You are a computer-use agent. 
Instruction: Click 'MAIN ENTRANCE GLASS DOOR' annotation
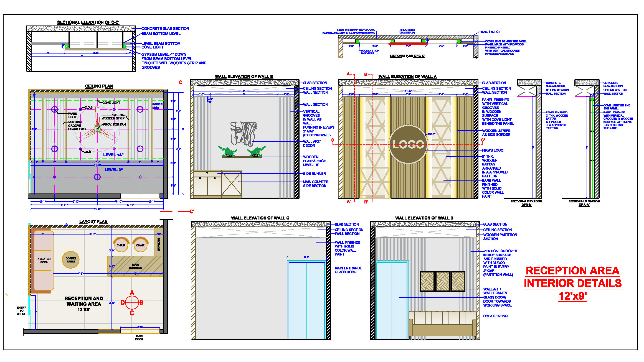[x=348, y=270]
